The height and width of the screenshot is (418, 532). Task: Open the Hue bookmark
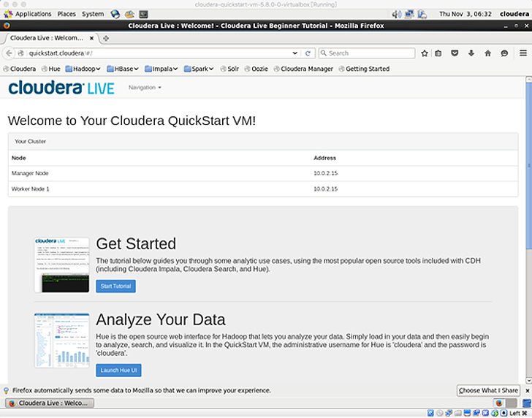[51, 69]
